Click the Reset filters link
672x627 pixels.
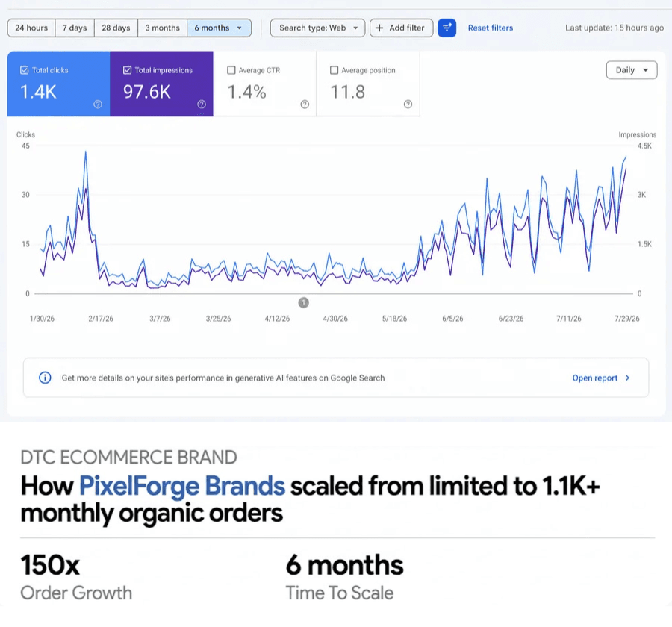coord(491,28)
